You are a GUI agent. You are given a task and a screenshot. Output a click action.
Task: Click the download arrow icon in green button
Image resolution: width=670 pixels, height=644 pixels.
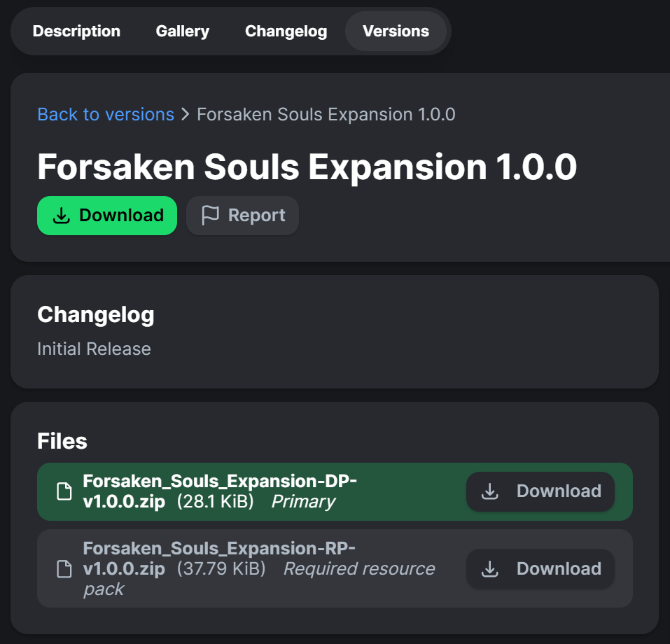(62, 216)
